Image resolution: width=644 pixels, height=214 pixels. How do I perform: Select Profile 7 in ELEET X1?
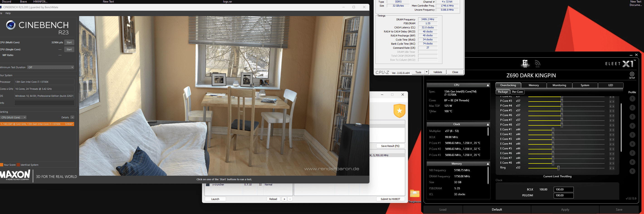point(632,153)
